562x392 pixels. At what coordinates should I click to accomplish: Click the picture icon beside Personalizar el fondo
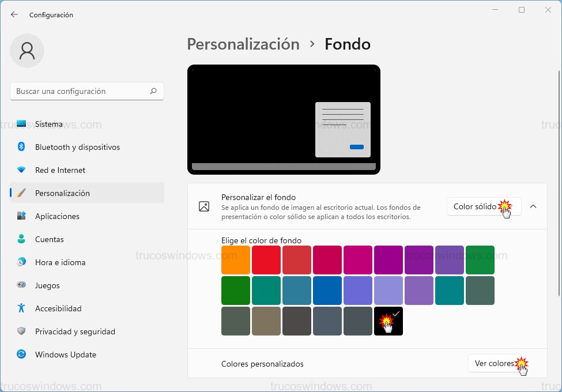point(204,206)
